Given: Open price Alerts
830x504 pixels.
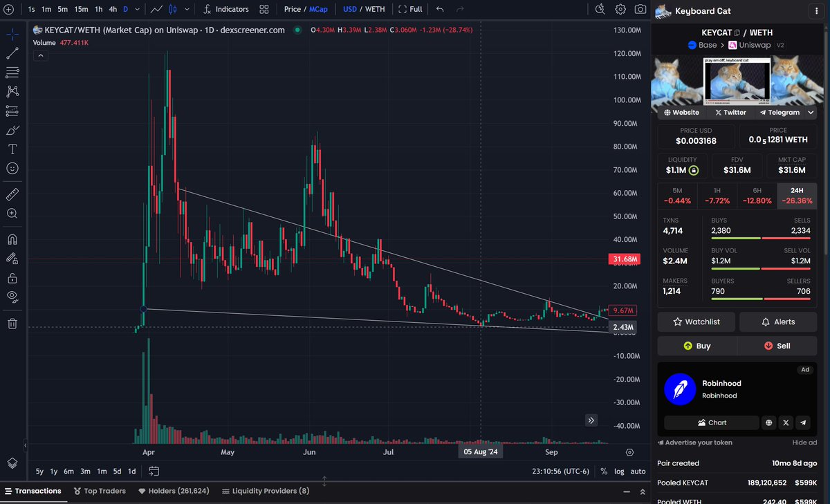Looking at the screenshot, I should [778, 321].
